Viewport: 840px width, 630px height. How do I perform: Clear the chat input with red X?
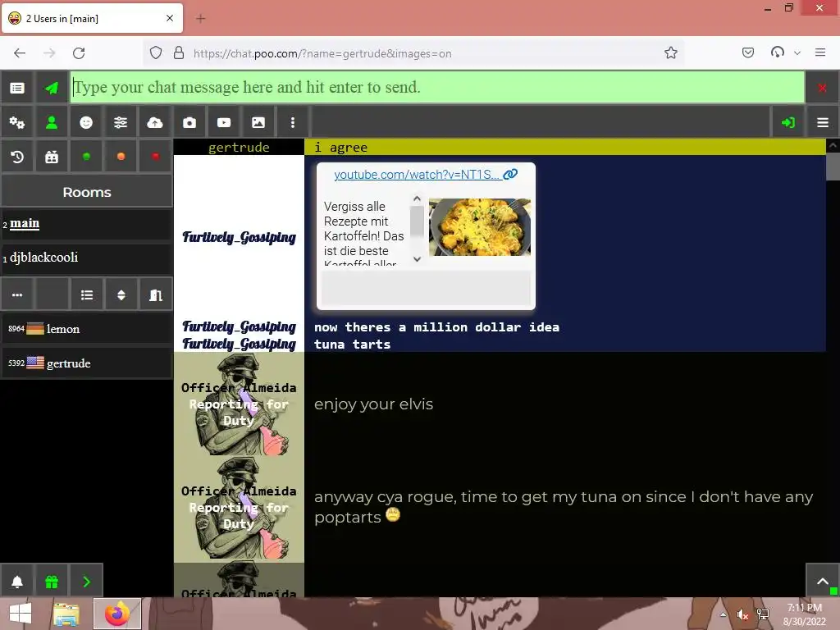[x=822, y=88]
